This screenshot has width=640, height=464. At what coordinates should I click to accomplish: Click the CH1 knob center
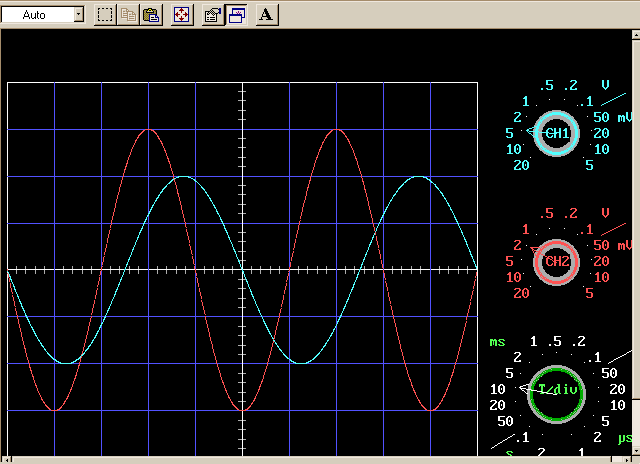(x=555, y=133)
